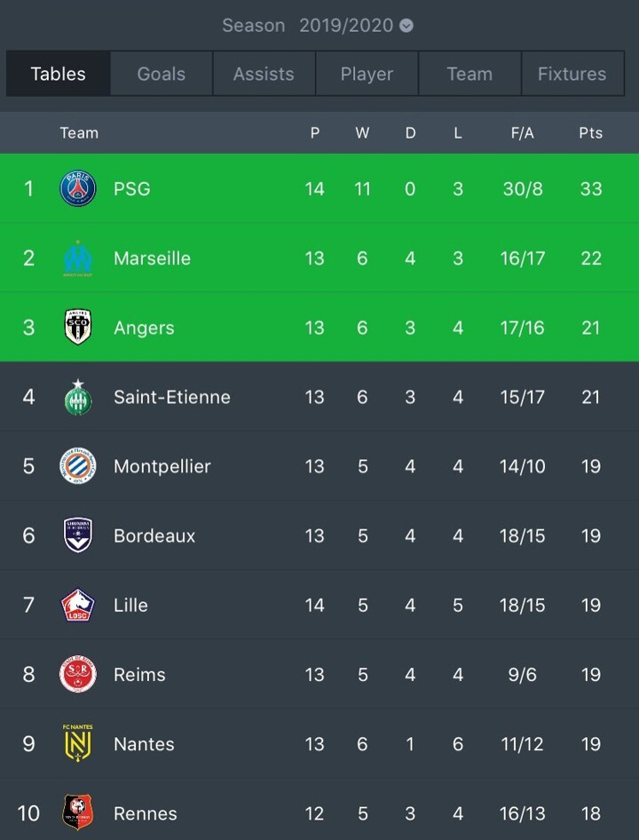639x840 pixels.
Task: Click the Saint-Etienne green badge
Action: (x=78, y=397)
